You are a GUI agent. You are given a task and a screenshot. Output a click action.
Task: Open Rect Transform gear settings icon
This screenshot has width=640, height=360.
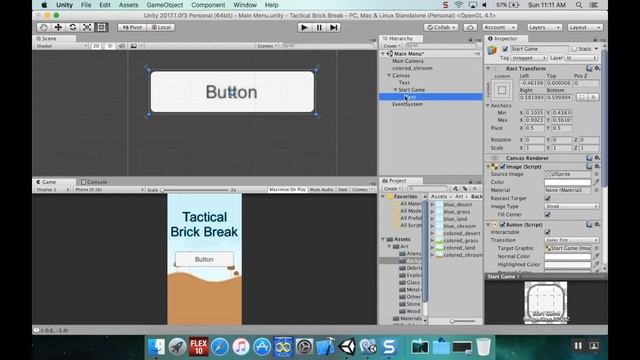coord(597,68)
